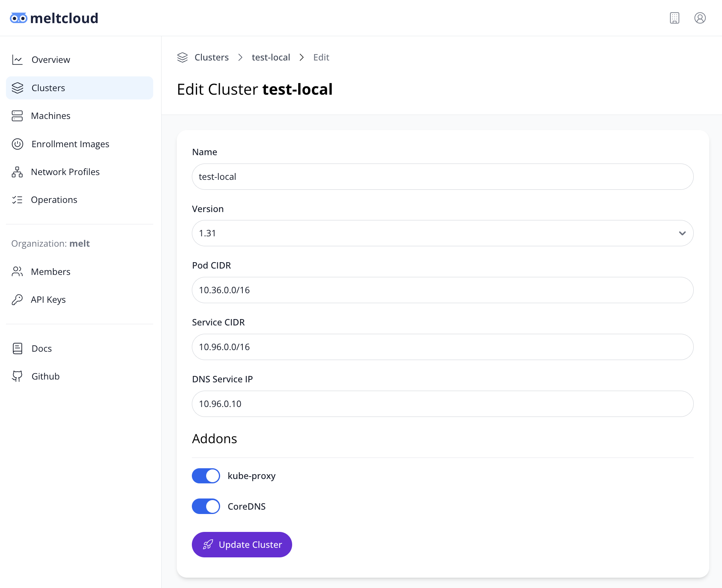Click the Operations checklist icon
Viewport: 722px width, 588px height.
pos(18,199)
